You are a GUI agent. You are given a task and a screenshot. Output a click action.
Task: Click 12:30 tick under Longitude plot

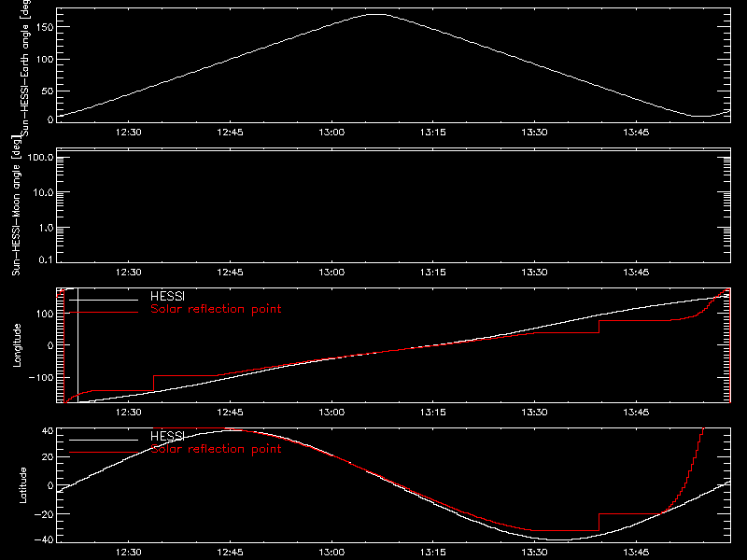(129, 412)
